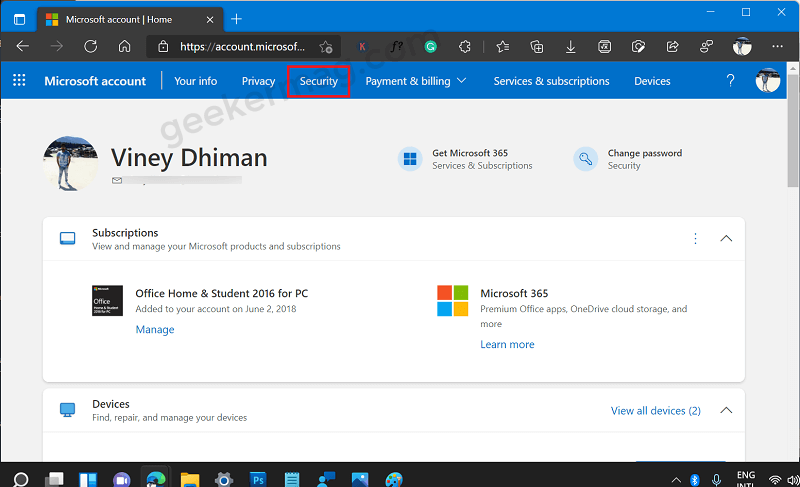800x487 pixels.
Task: Close the Microsoft account Home tab
Action: (x=210, y=20)
